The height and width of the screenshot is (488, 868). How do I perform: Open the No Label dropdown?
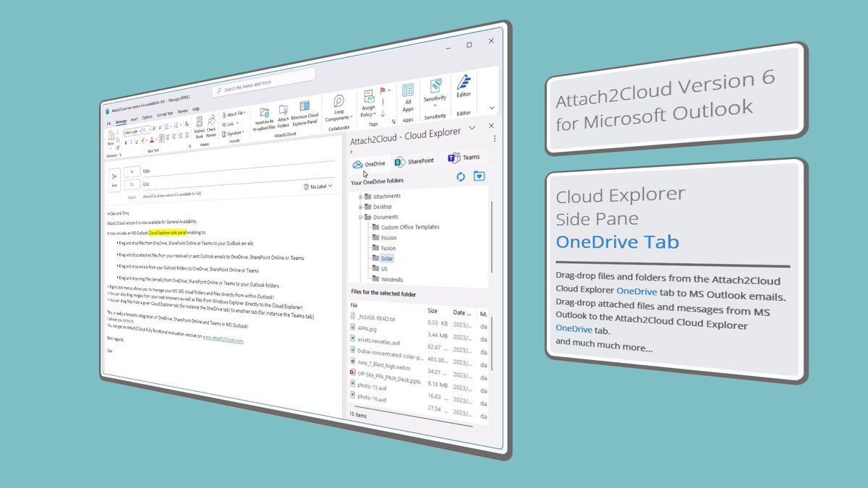[318, 187]
